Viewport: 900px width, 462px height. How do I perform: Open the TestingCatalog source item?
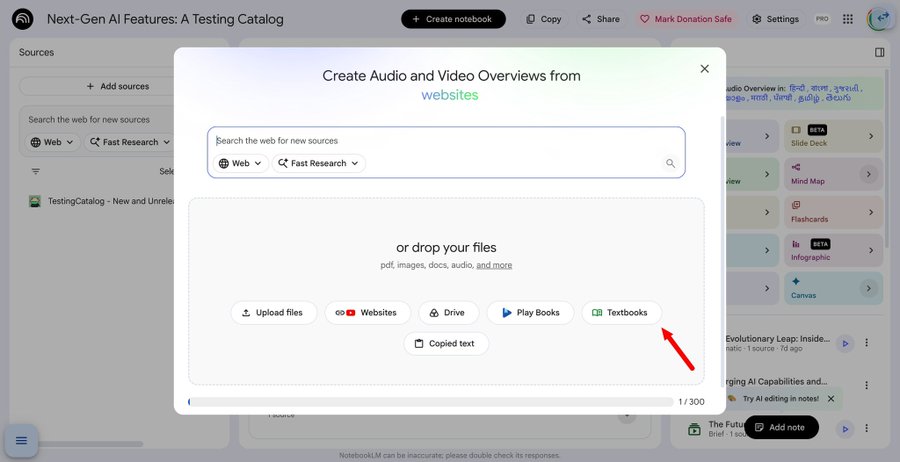(102, 201)
